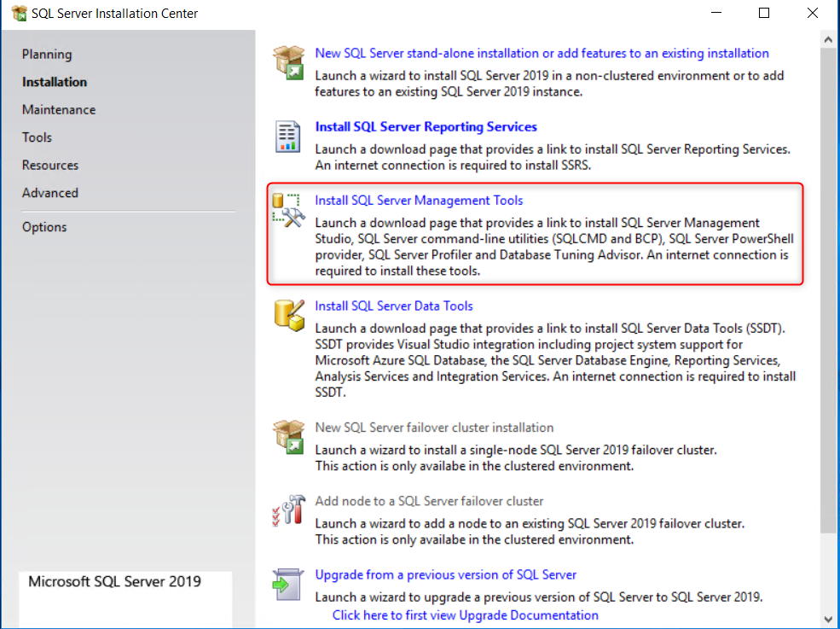840x629 pixels.
Task: Open Upgrade from a previous version link
Action: coord(446,574)
